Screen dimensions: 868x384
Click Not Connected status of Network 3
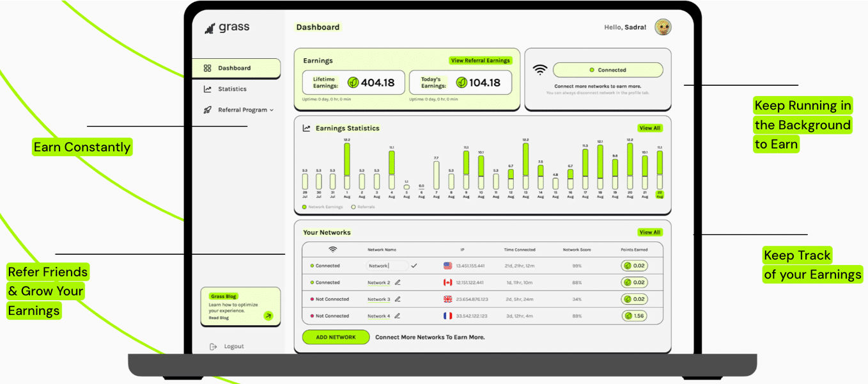329,299
